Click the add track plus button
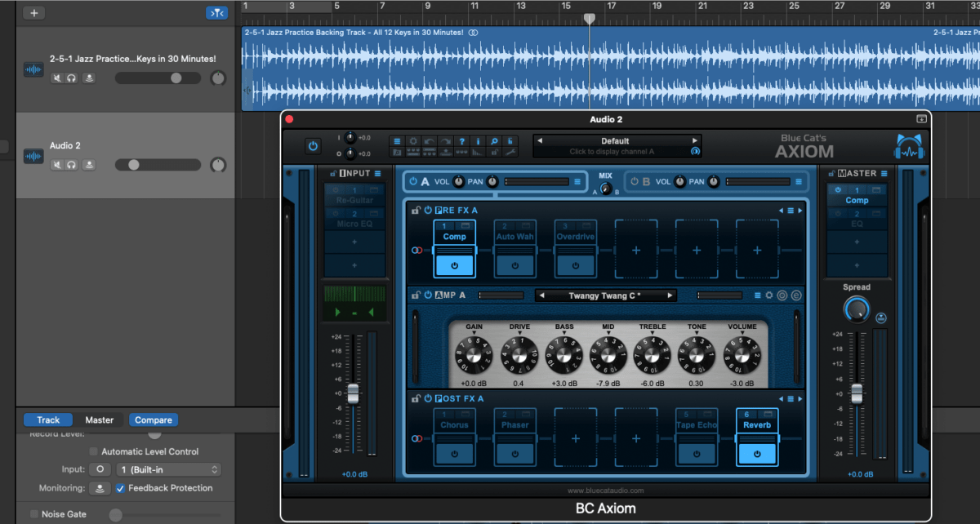Screen dimensions: 980x524 click(33, 13)
